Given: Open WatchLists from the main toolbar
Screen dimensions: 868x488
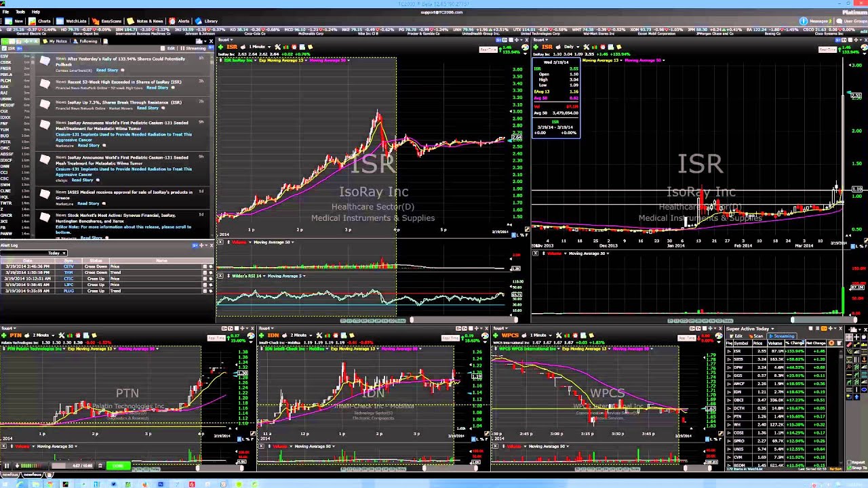Looking at the screenshot, I should pos(72,21).
